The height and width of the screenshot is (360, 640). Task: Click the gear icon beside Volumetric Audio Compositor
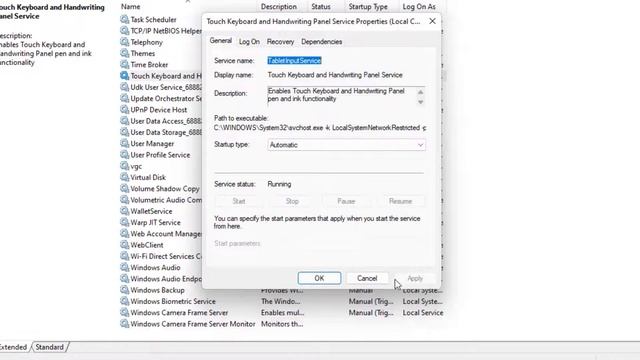tap(124, 200)
